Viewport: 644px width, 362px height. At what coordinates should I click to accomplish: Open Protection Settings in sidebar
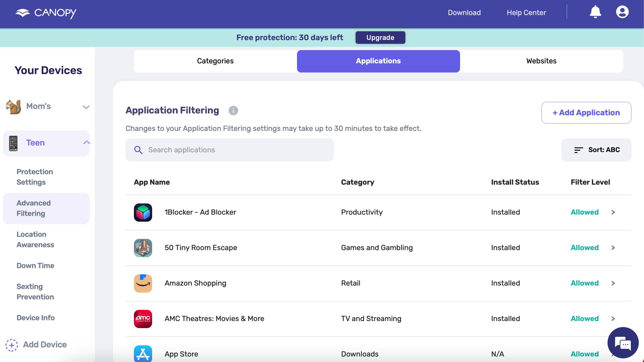pos(35,177)
